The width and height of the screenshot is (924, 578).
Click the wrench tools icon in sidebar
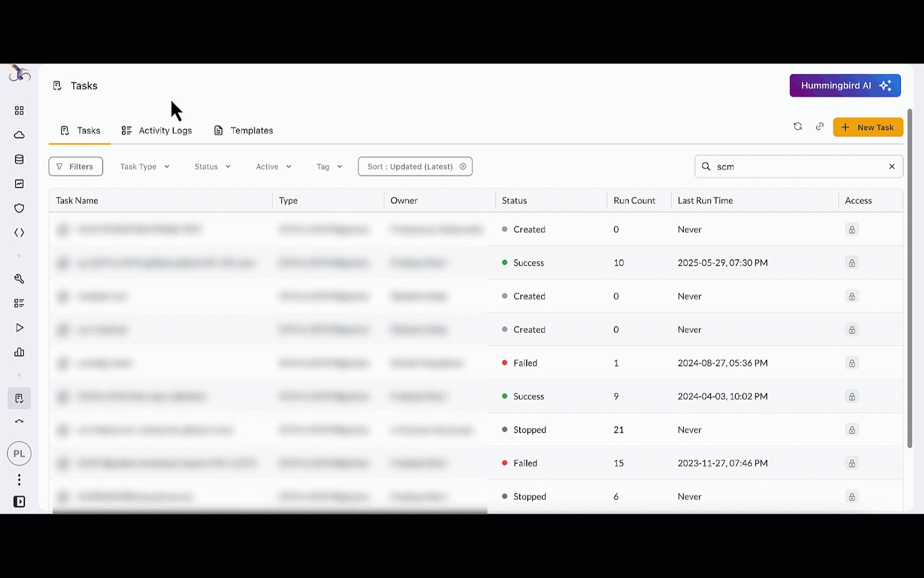[19, 279]
